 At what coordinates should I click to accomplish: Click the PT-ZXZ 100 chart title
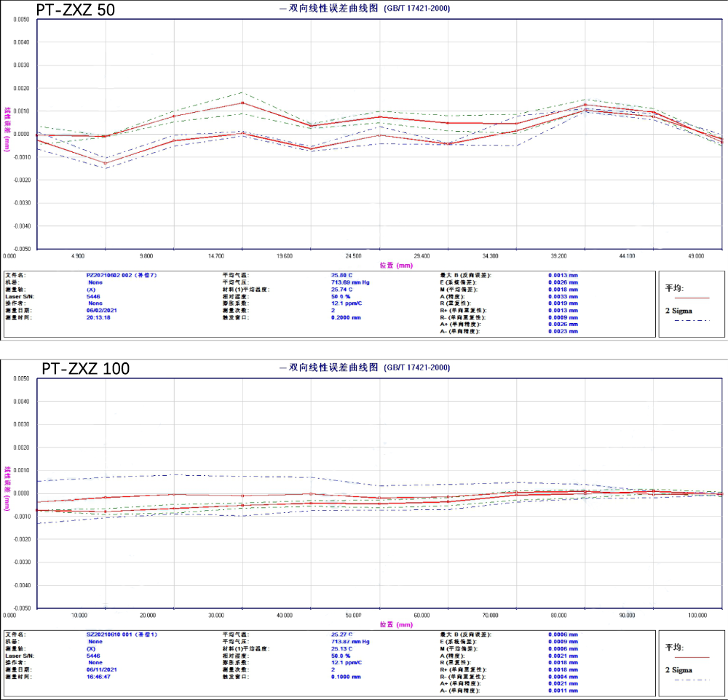click(85, 368)
